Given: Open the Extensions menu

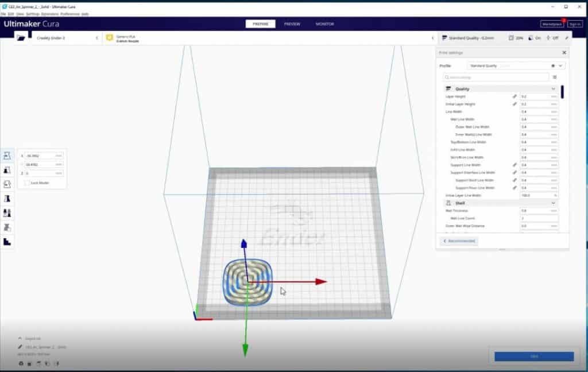Looking at the screenshot, I should (x=50, y=14).
